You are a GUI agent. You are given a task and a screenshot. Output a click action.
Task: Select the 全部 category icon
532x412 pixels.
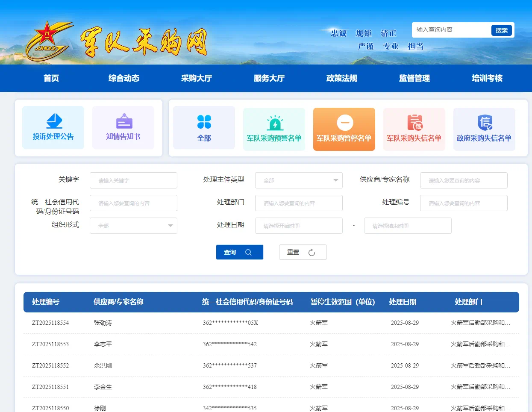click(204, 128)
